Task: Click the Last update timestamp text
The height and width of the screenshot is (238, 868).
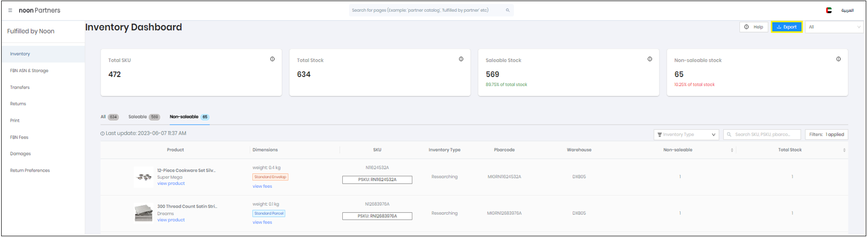Action: tap(145, 134)
